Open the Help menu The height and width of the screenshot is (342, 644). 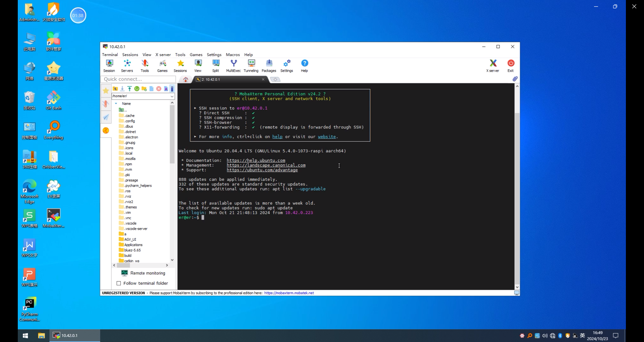pos(249,55)
